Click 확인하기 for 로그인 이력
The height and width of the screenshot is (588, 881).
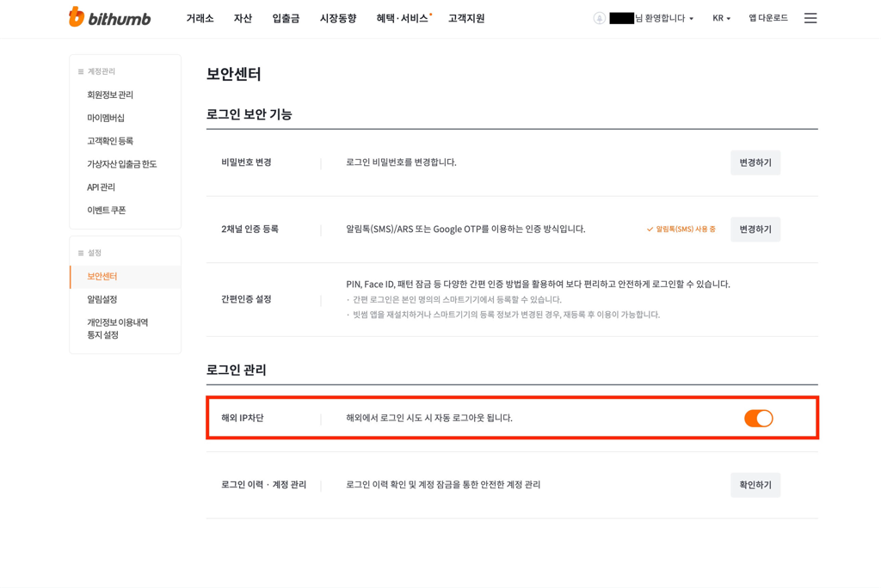[755, 485]
